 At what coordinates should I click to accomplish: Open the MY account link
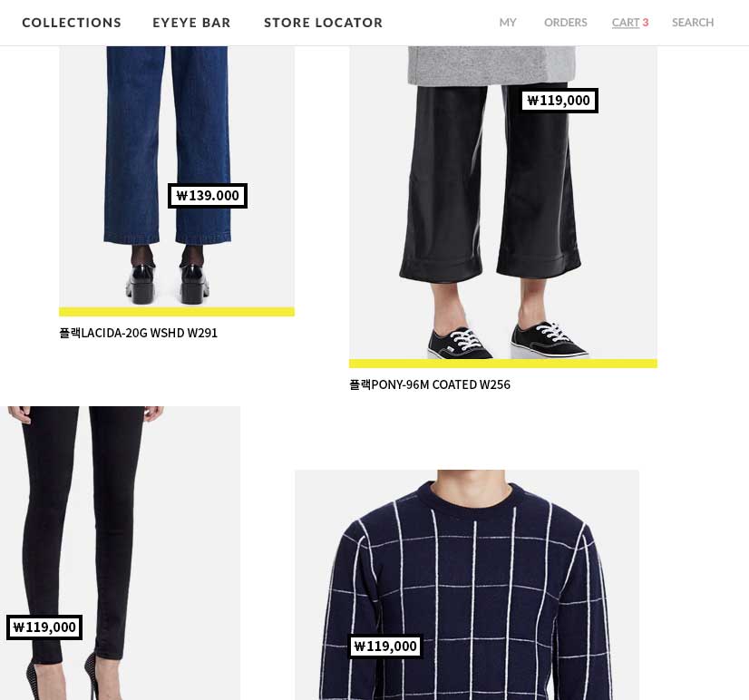click(508, 23)
